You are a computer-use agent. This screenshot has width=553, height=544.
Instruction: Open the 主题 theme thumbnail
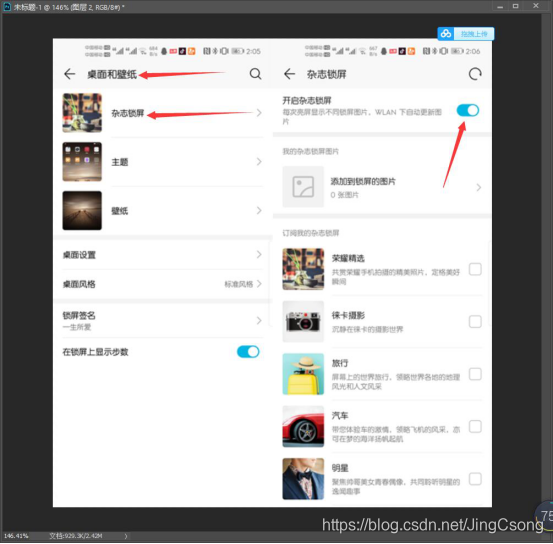point(82,162)
